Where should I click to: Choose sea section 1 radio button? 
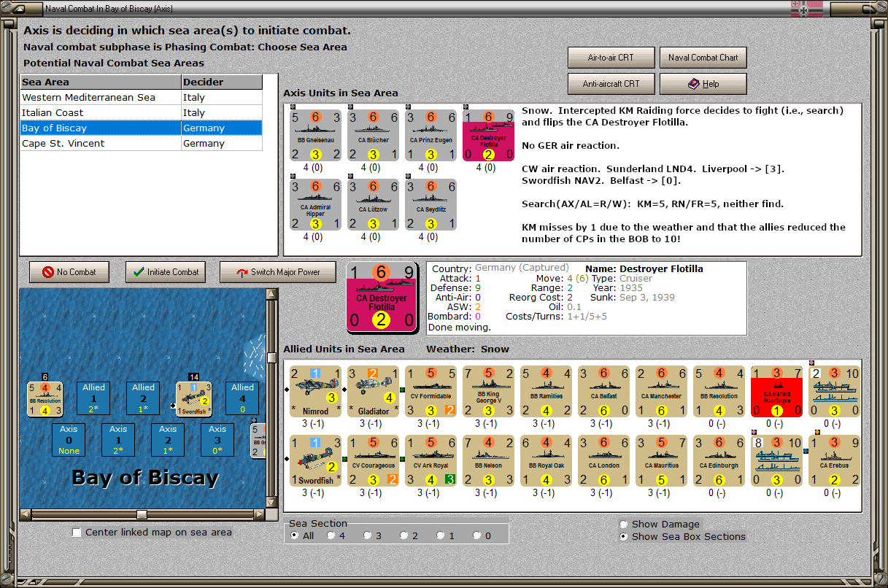(x=441, y=535)
